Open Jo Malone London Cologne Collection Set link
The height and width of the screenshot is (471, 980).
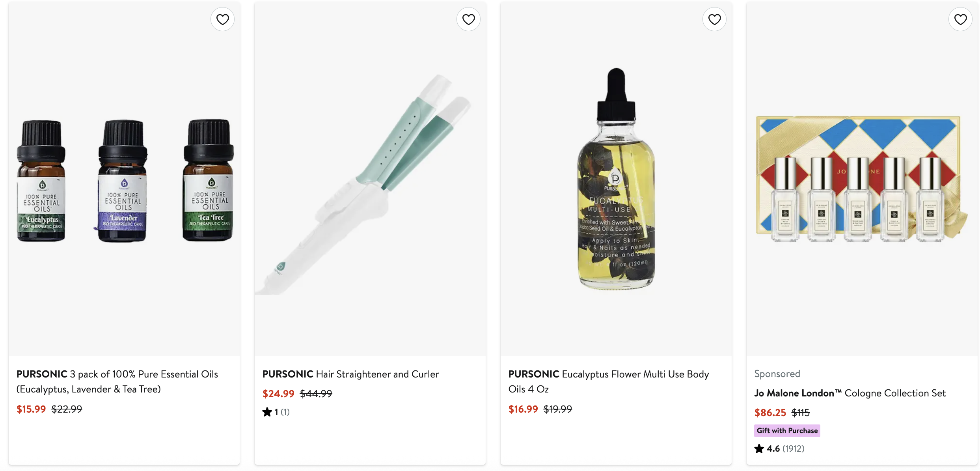850,393
